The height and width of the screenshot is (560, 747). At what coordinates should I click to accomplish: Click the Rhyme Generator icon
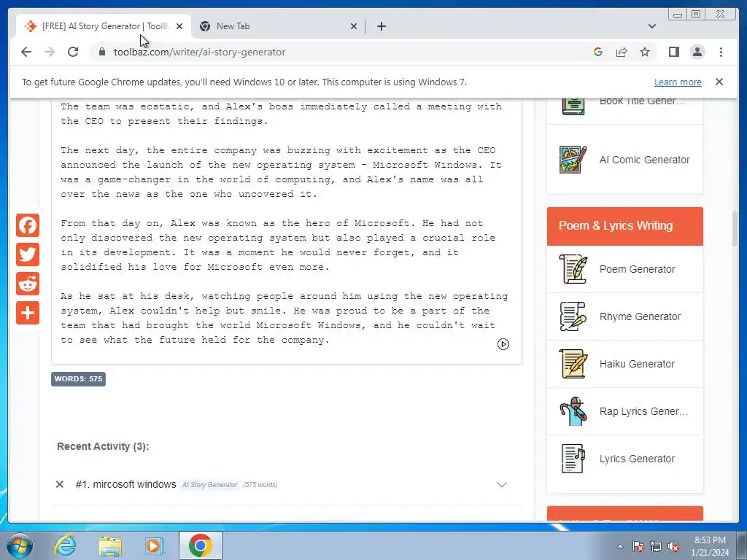tap(573, 316)
